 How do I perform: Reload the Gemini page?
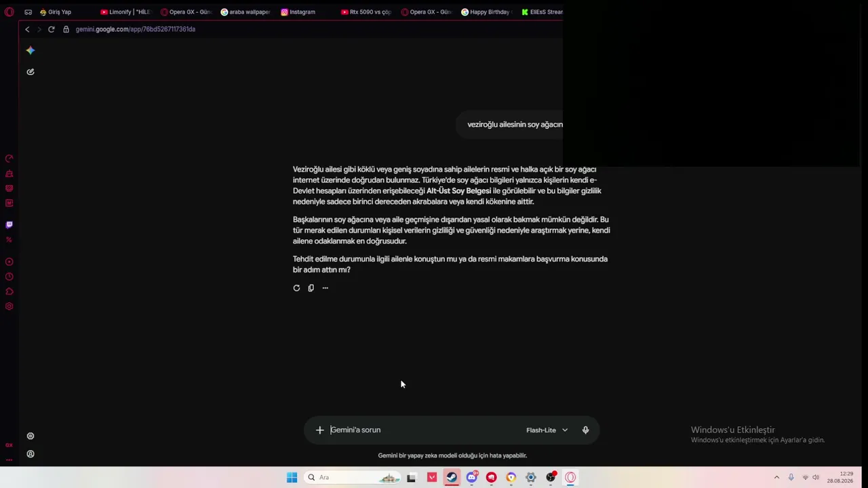(x=51, y=29)
